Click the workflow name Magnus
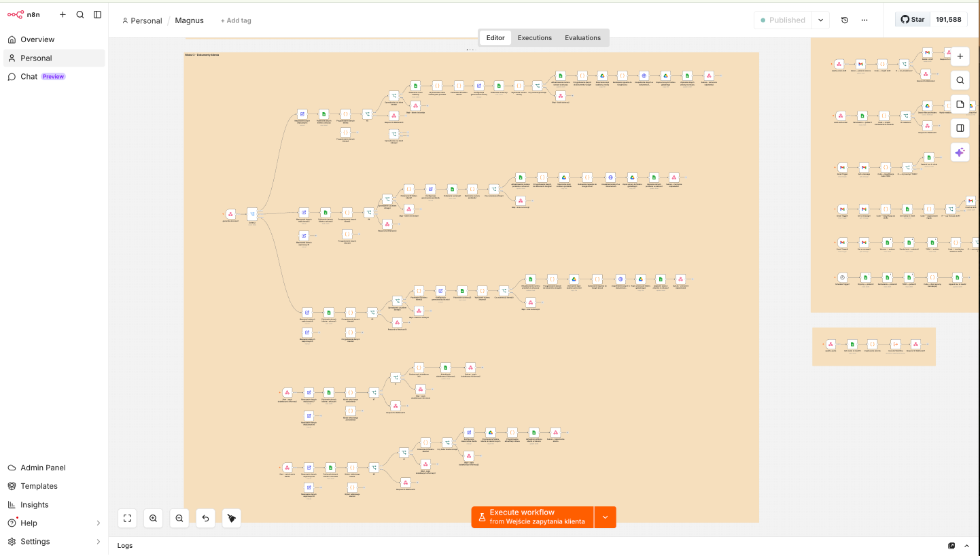 click(x=189, y=20)
